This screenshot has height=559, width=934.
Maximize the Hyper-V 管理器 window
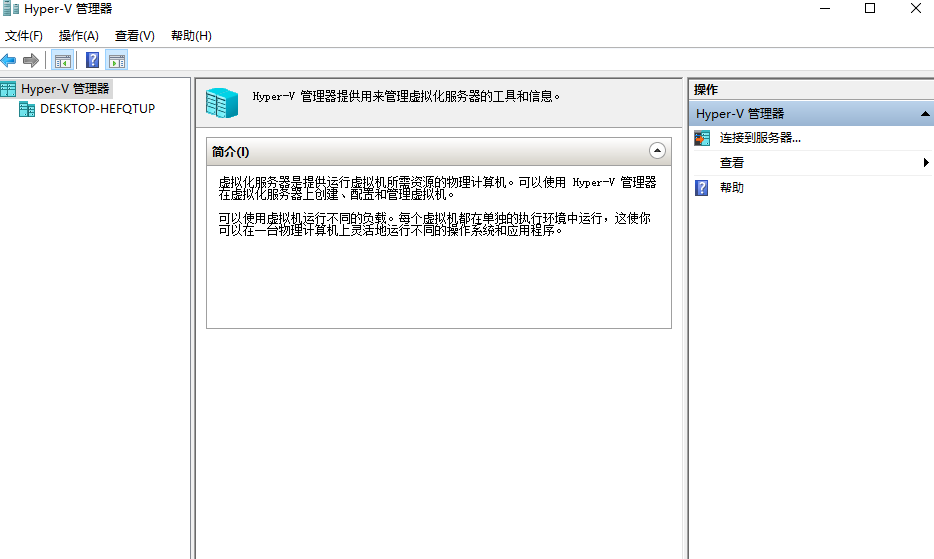[870, 8]
